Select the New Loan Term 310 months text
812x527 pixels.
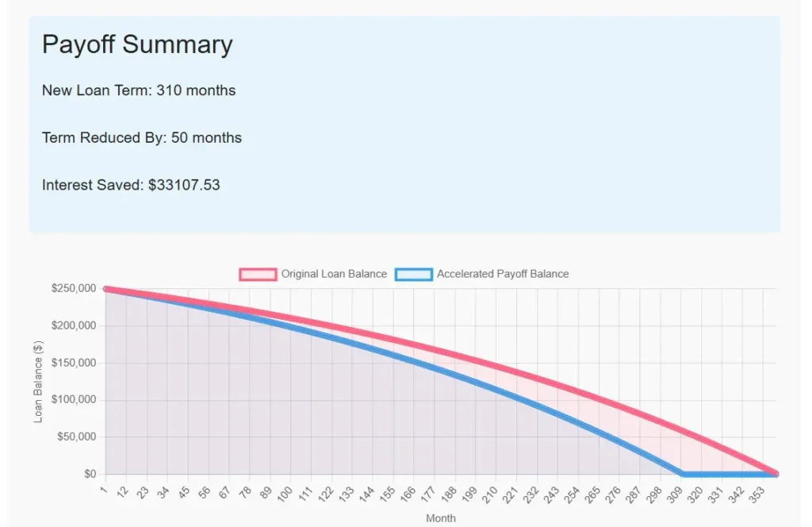139,90
